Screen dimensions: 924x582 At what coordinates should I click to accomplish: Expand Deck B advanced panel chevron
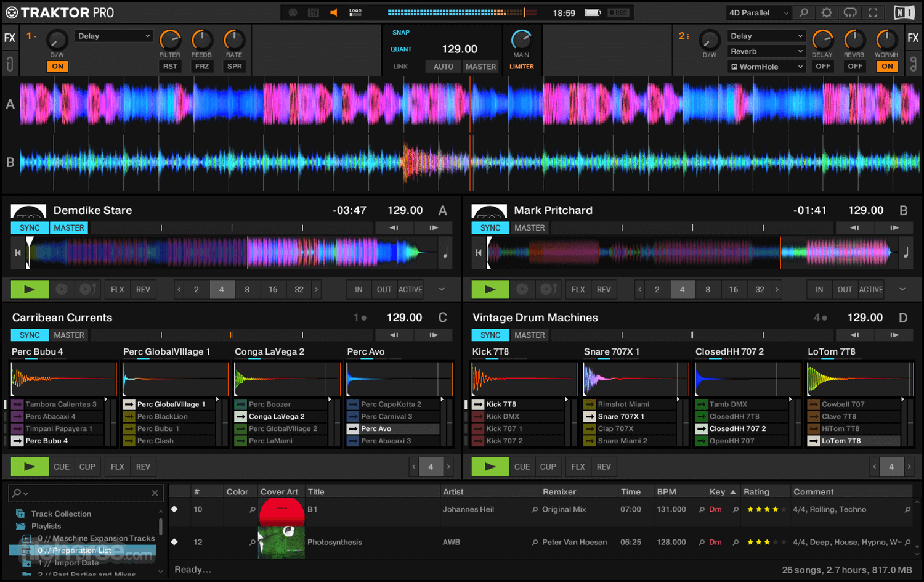pos(902,289)
